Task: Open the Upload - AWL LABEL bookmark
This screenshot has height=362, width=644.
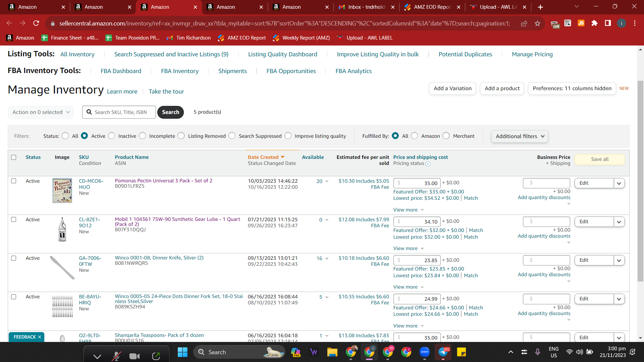Action: [365, 38]
